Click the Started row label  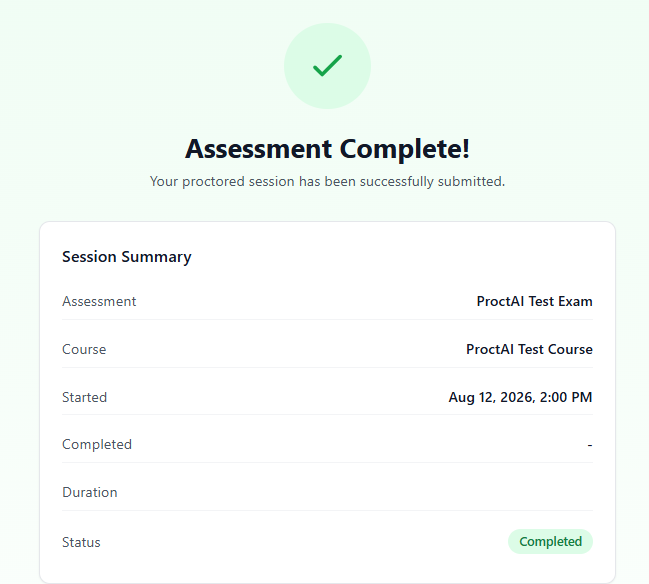click(84, 397)
